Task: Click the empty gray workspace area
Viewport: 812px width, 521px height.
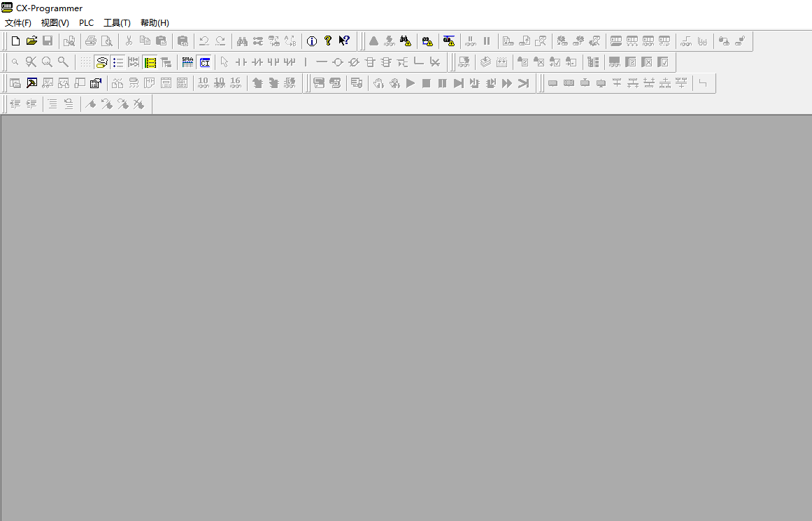Action: pyautogui.click(x=406, y=315)
